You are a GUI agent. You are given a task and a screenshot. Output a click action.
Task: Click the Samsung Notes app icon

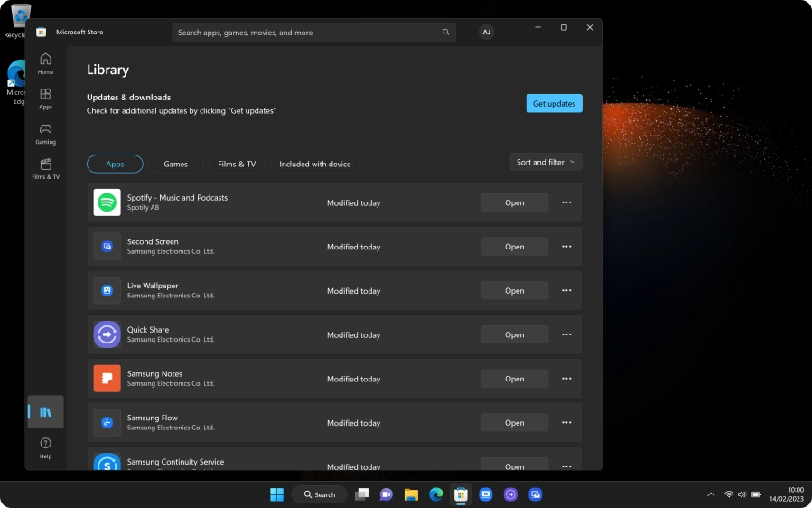107,379
